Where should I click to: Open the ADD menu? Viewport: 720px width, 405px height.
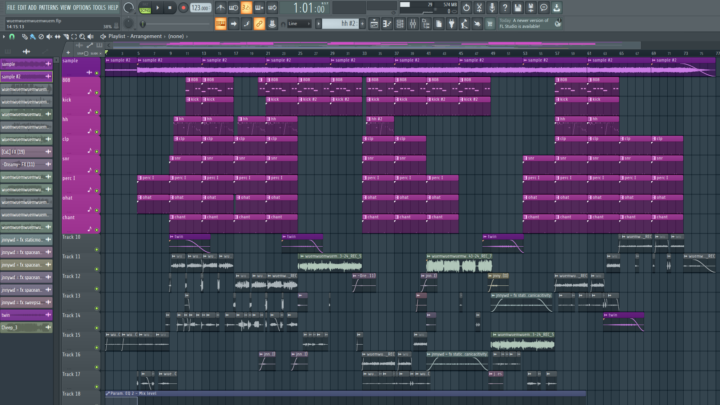coord(32,7)
